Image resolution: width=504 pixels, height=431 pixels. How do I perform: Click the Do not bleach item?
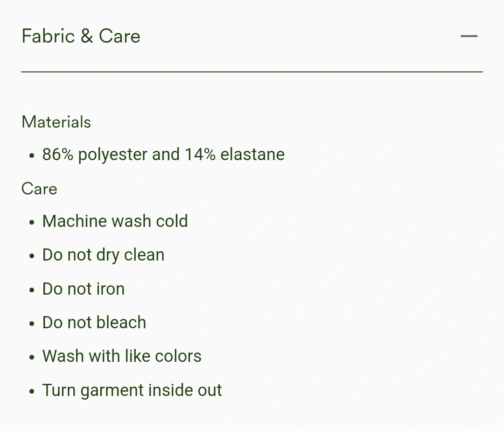tap(94, 323)
